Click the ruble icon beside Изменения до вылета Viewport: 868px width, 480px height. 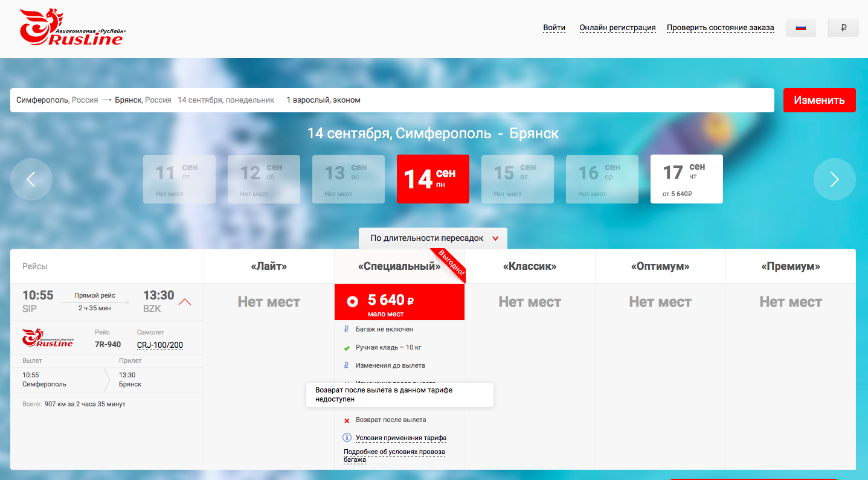click(x=346, y=365)
